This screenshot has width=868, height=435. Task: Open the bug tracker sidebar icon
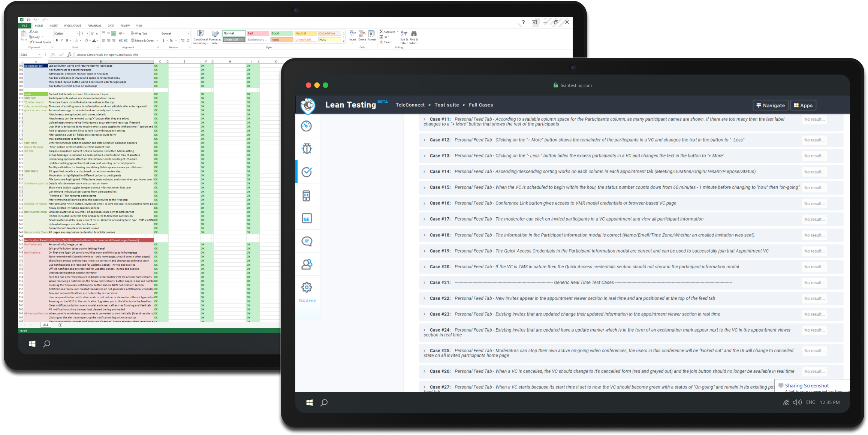pyautogui.click(x=307, y=149)
